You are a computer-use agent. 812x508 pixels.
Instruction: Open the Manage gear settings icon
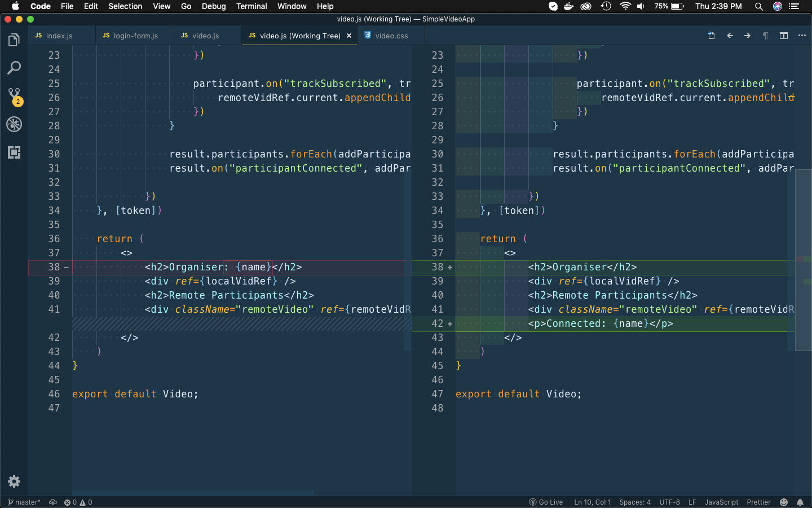[14, 481]
